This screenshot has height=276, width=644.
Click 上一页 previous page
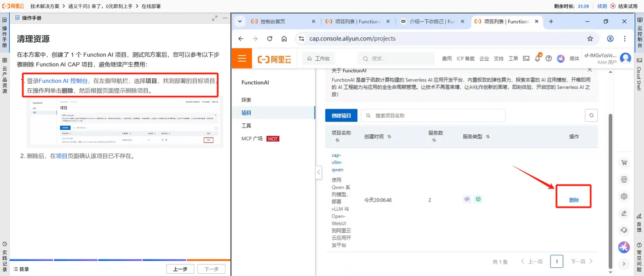click(532, 261)
